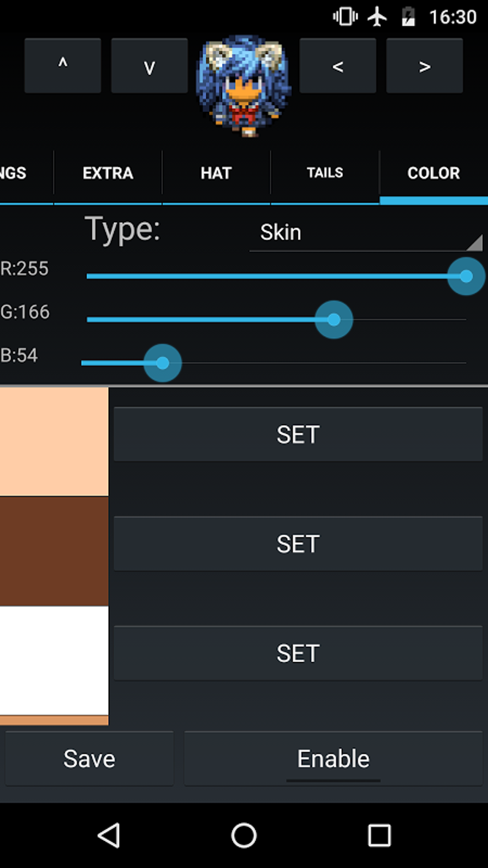Open the TAILS tab
This screenshot has height=868, width=488.
324,173
